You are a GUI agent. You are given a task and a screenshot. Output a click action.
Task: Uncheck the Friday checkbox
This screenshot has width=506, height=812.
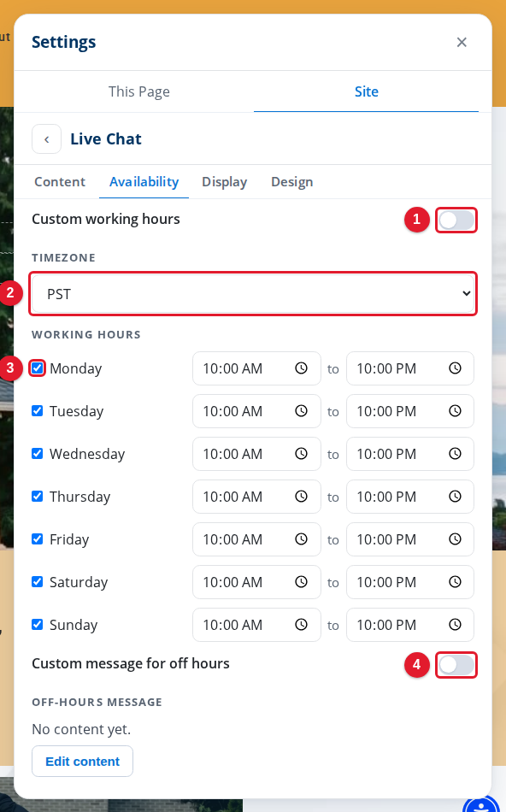(38, 539)
